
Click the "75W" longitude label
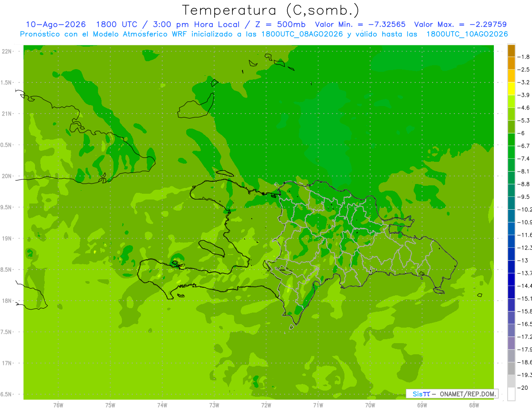coord(110,405)
